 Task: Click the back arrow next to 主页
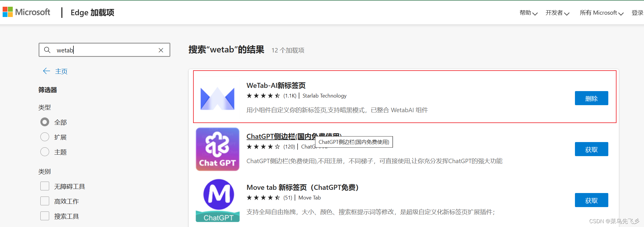(47, 71)
